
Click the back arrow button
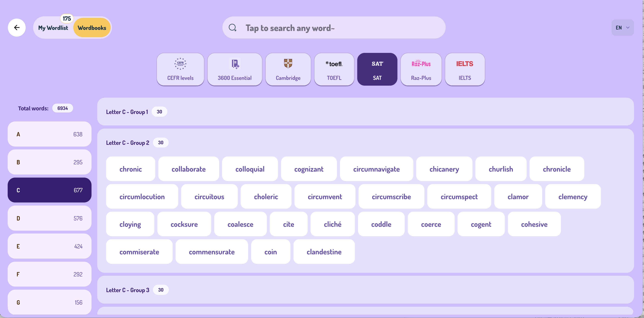tap(17, 28)
